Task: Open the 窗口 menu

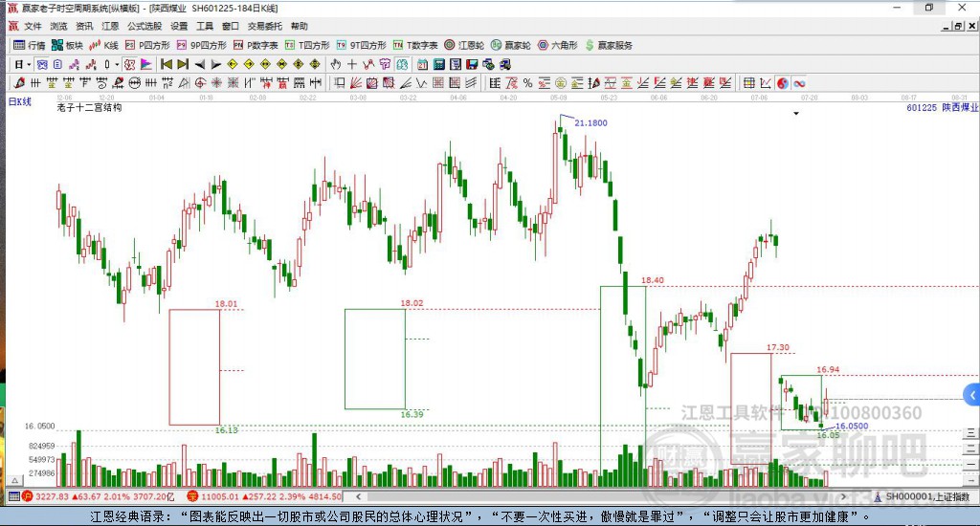Action: tap(231, 26)
